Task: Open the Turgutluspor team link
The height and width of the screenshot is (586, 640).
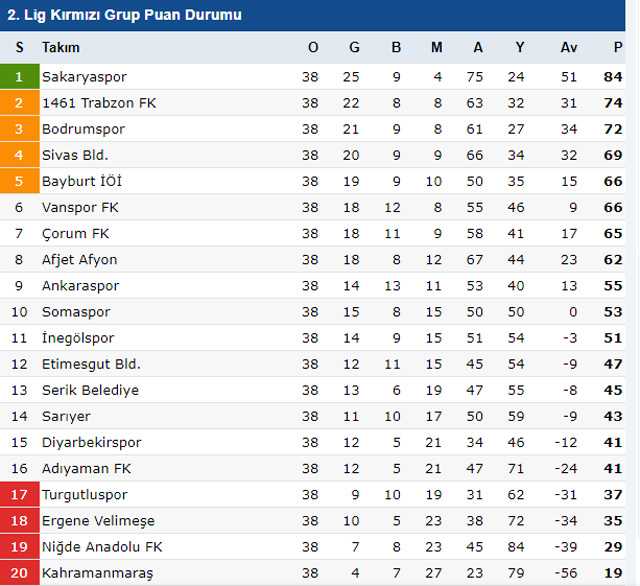Action: coord(84,495)
